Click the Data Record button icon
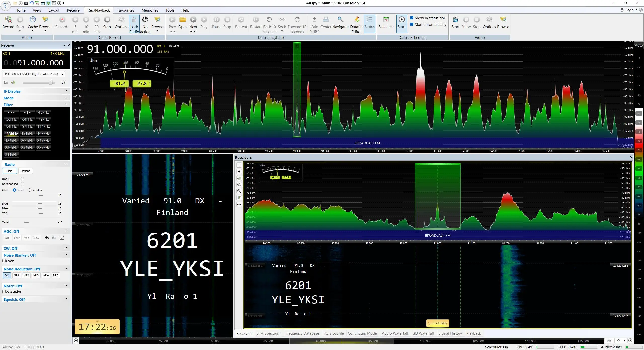The width and height of the screenshot is (644, 350). 62,20
